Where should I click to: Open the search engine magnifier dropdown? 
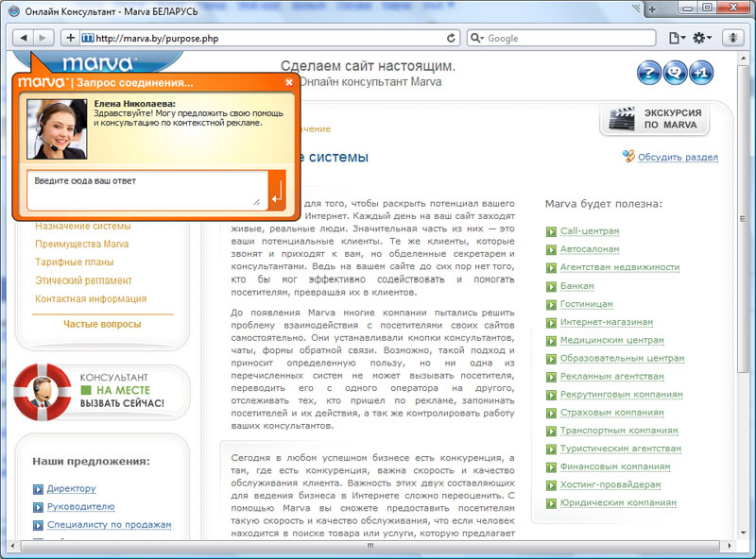pos(477,38)
